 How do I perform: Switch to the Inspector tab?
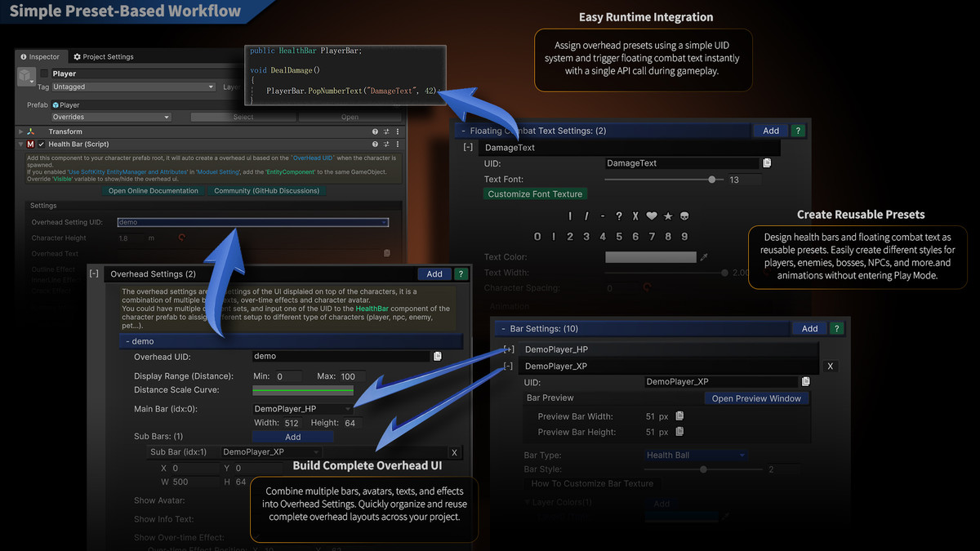pyautogui.click(x=40, y=57)
